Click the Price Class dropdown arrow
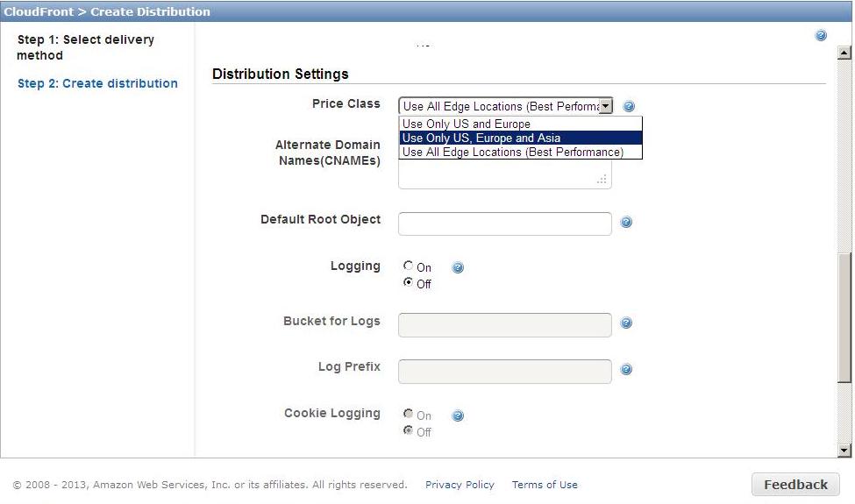Viewport: 855px width, 504px height. tap(606, 106)
